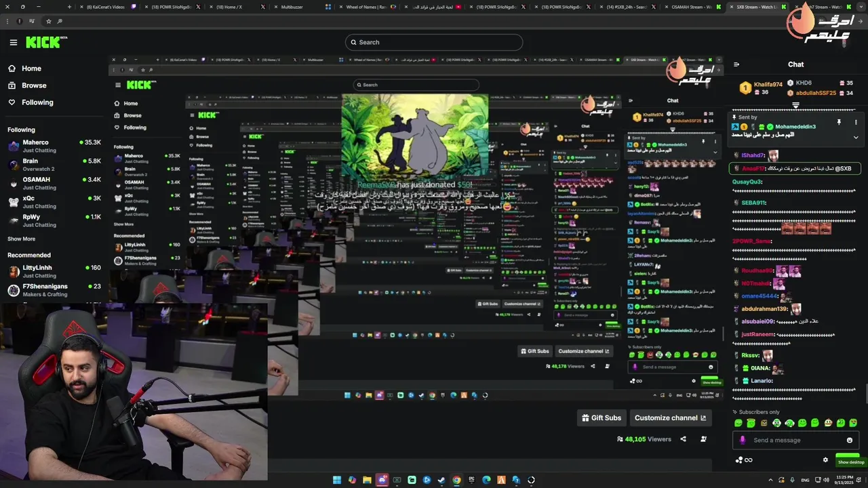
Task: Click the last emote in quick emote row
Action: tap(854, 423)
